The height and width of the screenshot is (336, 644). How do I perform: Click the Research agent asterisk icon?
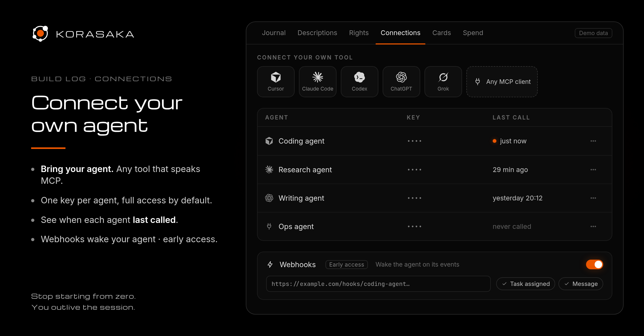(x=269, y=170)
